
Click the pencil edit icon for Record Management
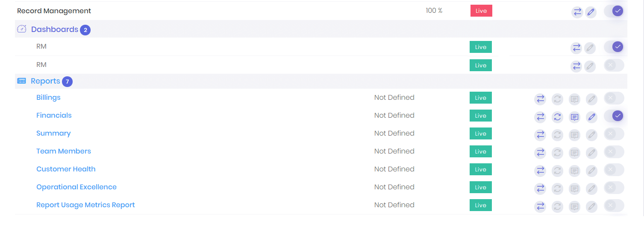(x=591, y=12)
